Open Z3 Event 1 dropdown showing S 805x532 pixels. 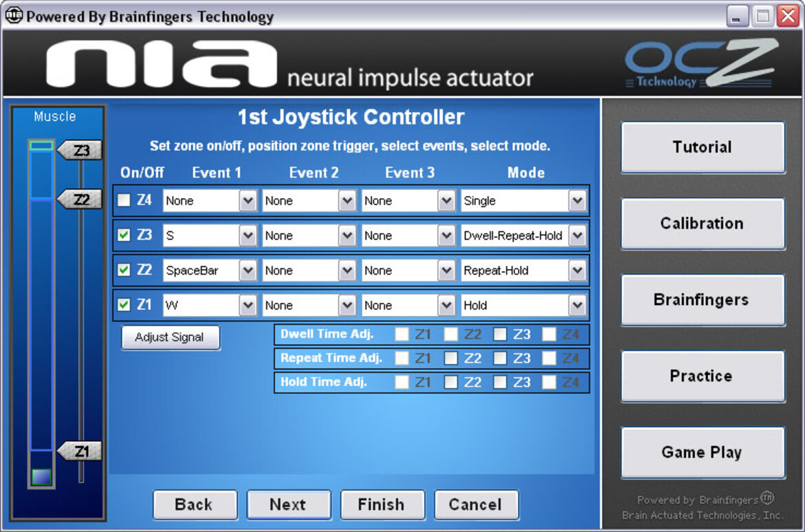[x=209, y=235]
